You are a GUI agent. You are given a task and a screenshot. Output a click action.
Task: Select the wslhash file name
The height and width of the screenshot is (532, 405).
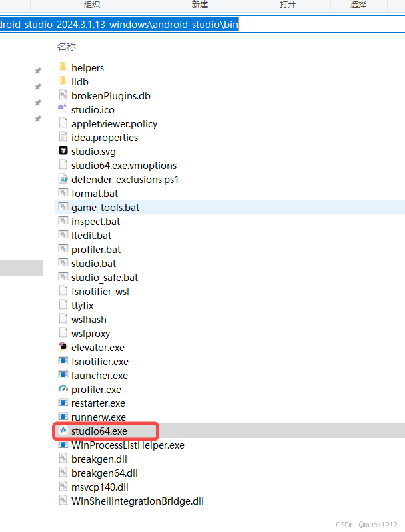point(89,320)
